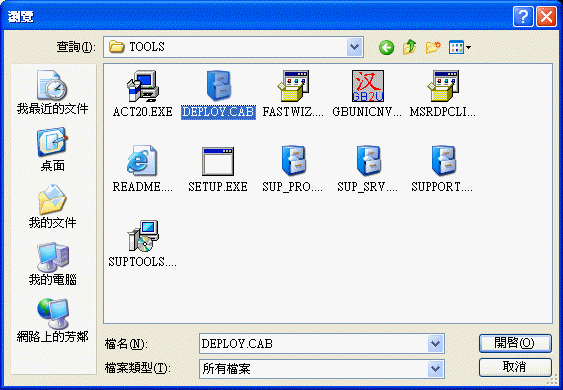The width and height of the screenshot is (563, 390).
Task: Select the SUPTOOLS installer icon
Action: click(143, 236)
